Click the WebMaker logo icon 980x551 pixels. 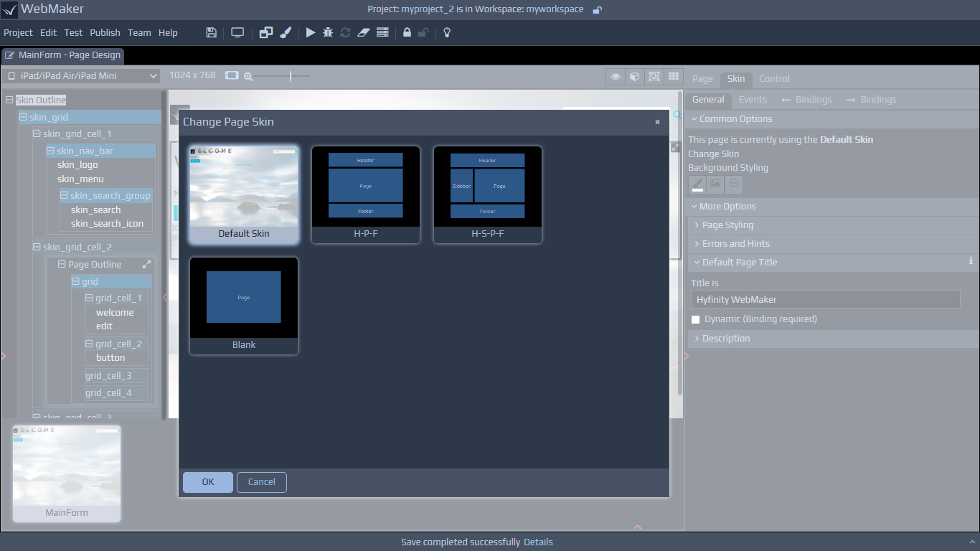coord(9,10)
